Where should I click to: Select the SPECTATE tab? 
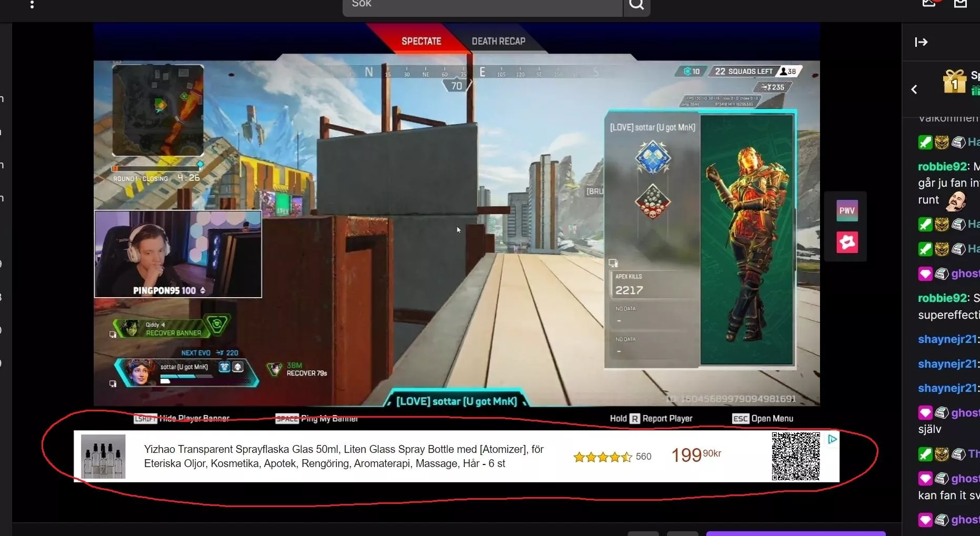pyautogui.click(x=422, y=41)
